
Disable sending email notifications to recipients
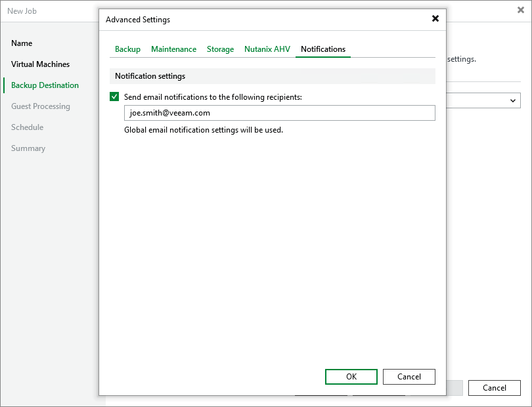(x=114, y=96)
